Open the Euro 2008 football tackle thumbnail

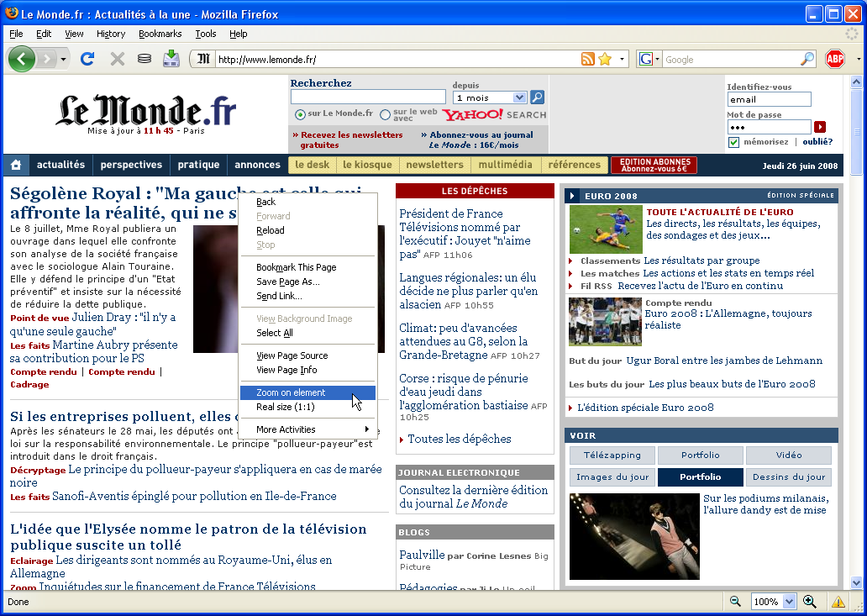(606, 229)
